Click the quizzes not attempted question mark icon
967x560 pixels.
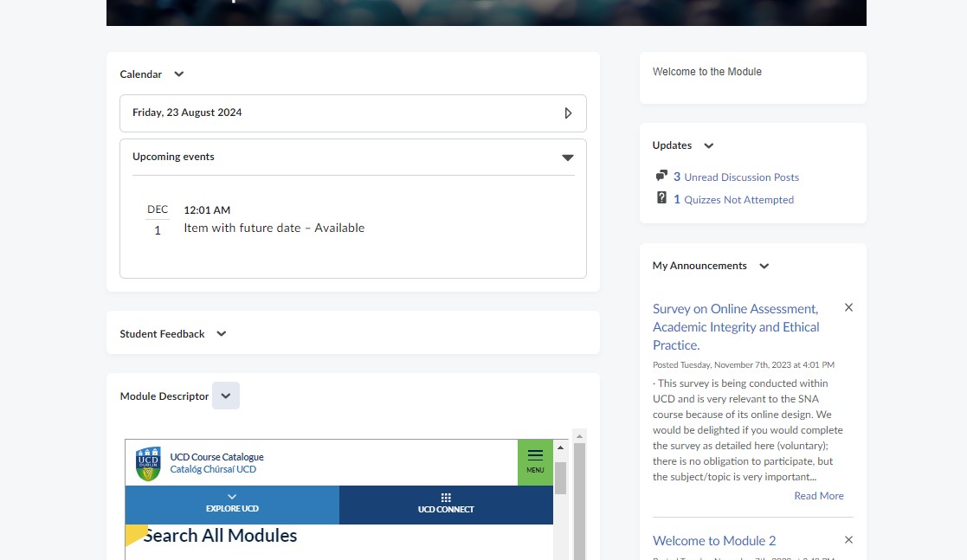pos(661,198)
